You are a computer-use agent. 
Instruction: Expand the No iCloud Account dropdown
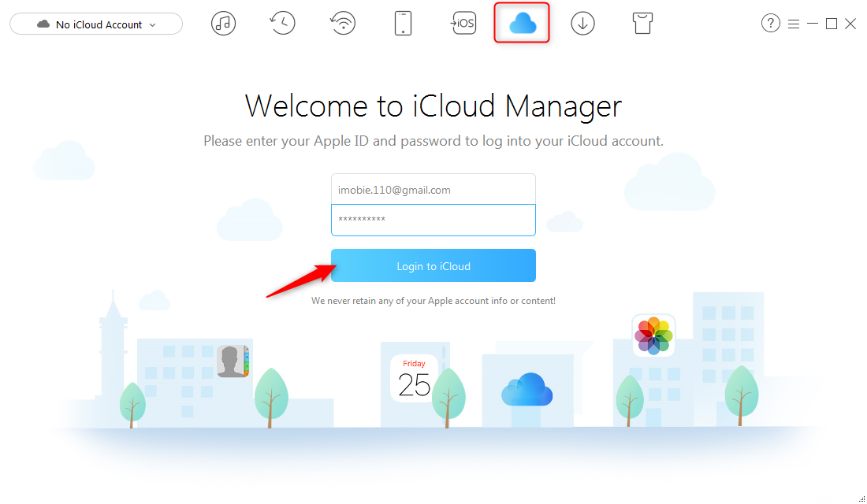[96, 24]
